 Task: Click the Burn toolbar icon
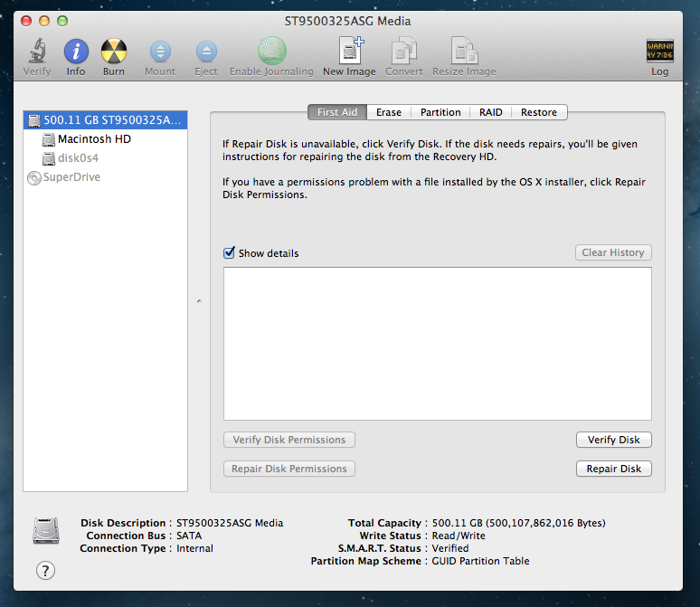114,51
